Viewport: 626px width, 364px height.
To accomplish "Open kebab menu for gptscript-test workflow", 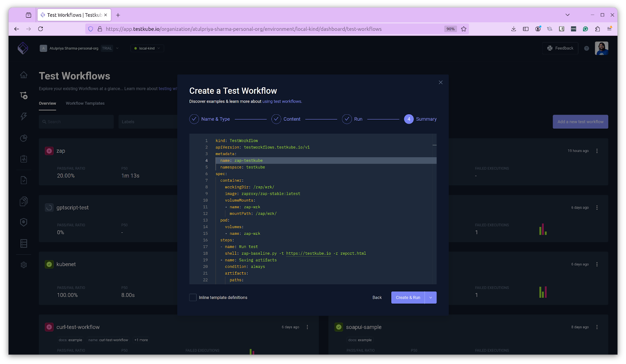I will tap(597, 208).
